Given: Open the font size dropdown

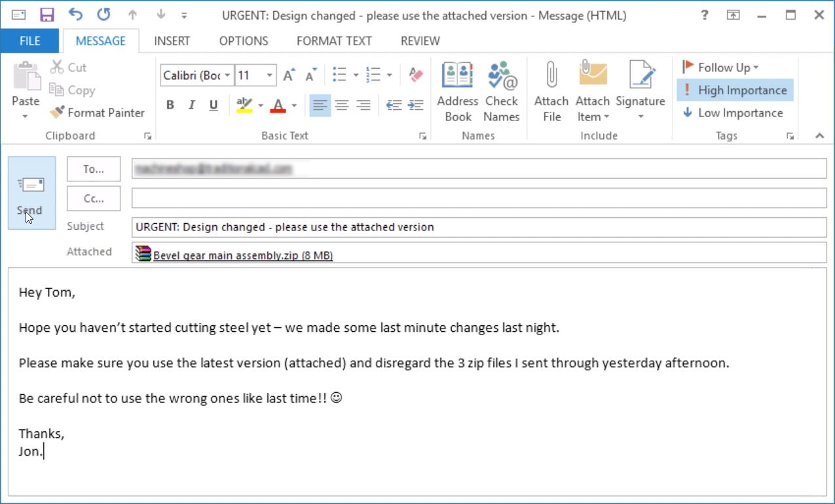Looking at the screenshot, I should click(269, 76).
